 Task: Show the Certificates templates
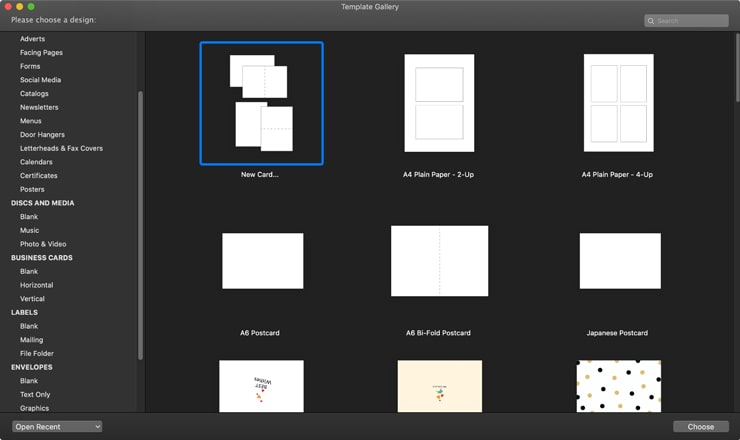point(39,176)
